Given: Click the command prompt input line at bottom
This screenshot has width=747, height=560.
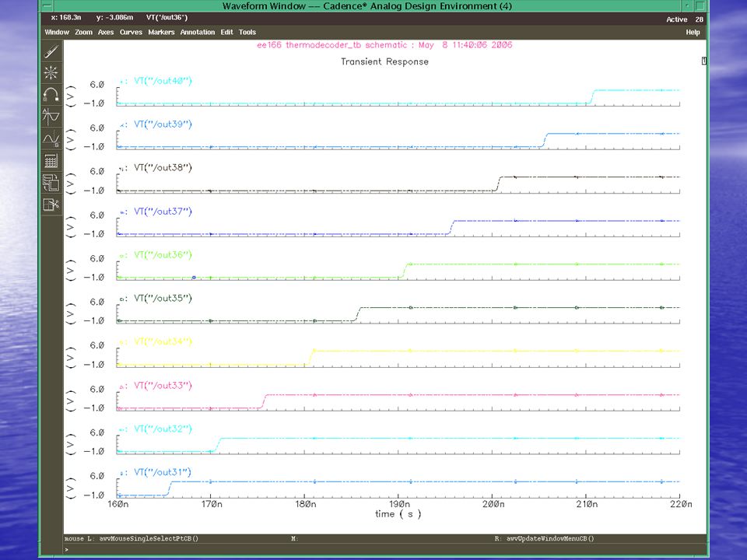Looking at the screenshot, I should pyautogui.click(x=385, y=550).
